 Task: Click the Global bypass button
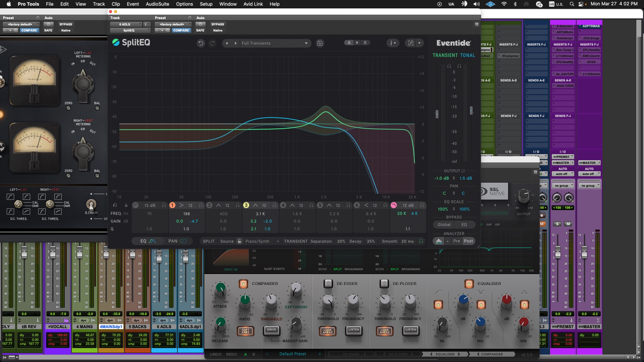(444, 225)
